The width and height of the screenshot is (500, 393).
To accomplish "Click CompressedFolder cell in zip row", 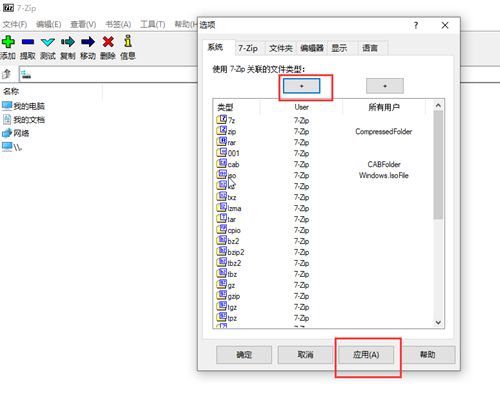I will pyautogui.click(x=384, y=131).
